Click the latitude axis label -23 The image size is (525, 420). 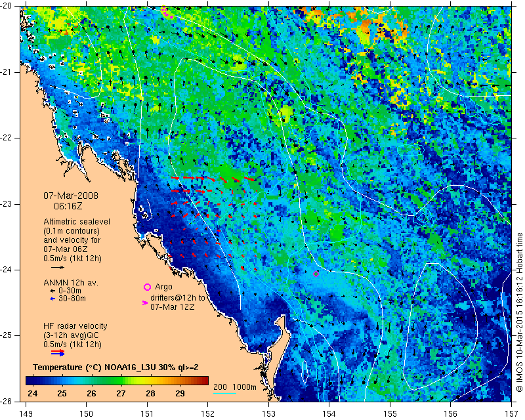pyautogui.click(x=7, y=204)
